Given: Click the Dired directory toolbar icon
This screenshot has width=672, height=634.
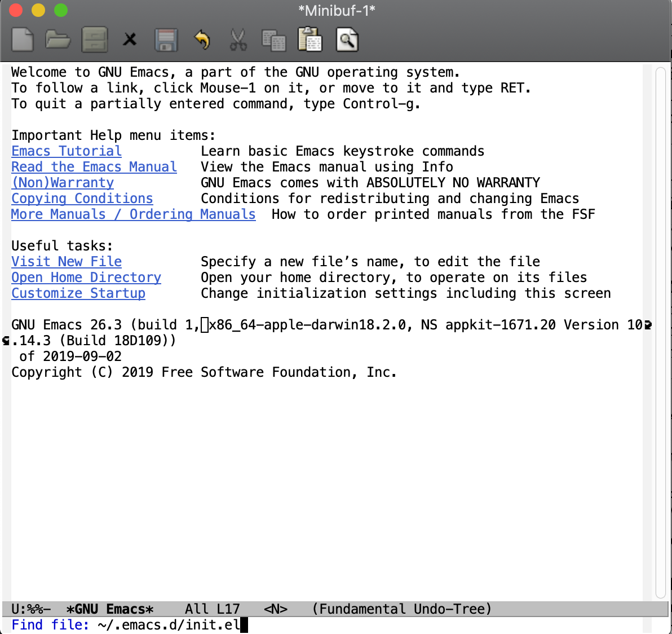Looking at the screenshot, I should [94, 39].
